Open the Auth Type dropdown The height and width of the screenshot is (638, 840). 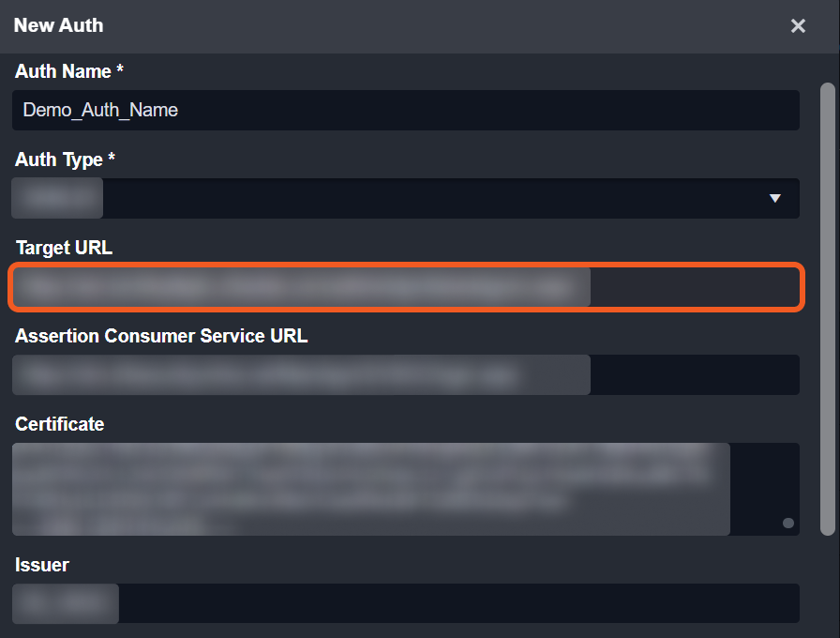tap(405, 198)
